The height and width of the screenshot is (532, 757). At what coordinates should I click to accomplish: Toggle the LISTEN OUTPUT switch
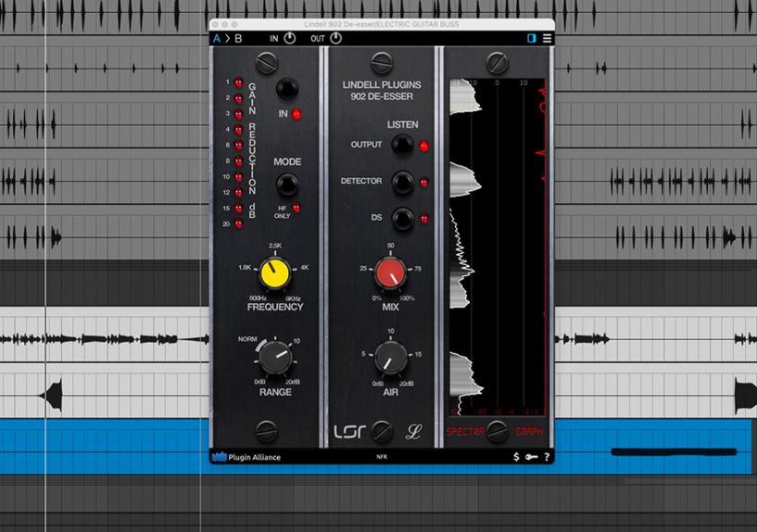[402, 145]
